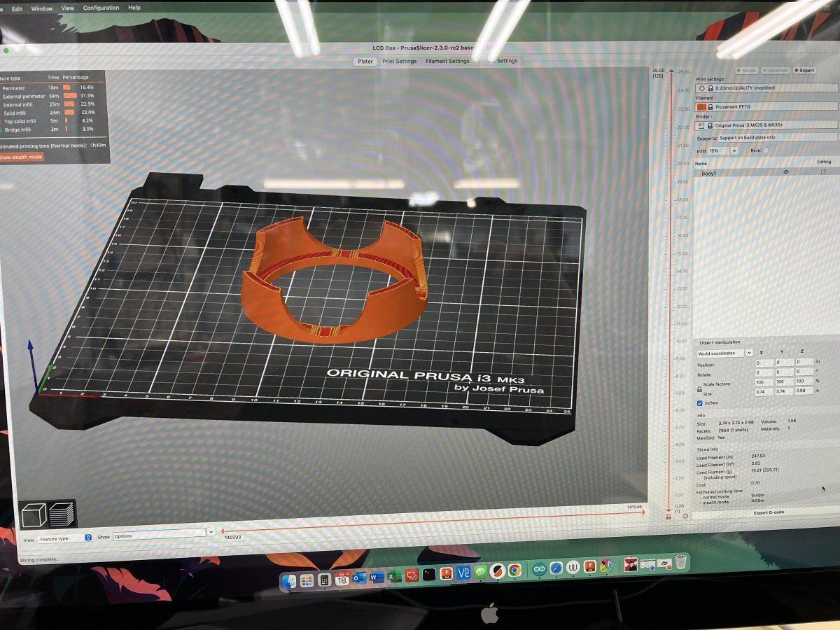The height and width of the screenshot is (630, 840).
Task: Open Finder from the dock
Action: tap(290, 580)
